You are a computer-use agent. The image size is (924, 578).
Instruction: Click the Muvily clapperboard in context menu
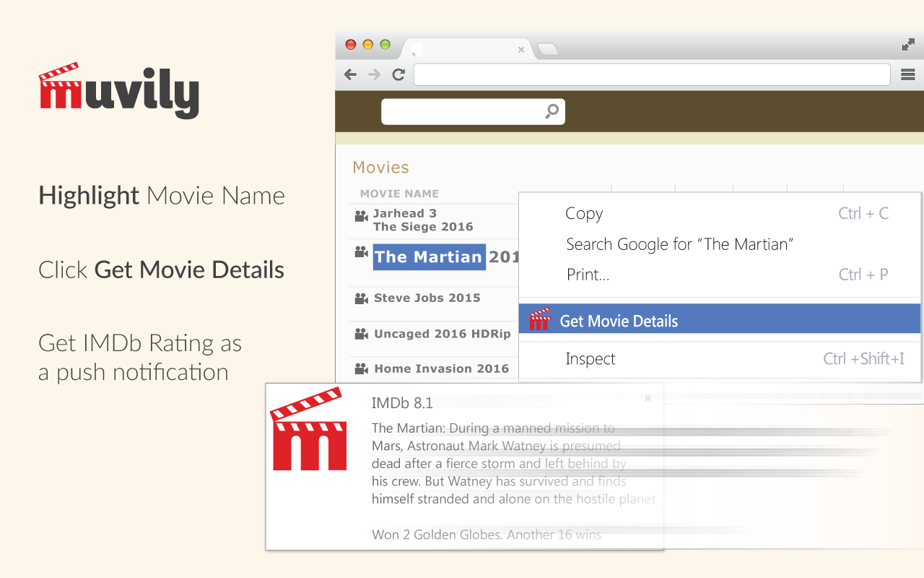pos(540,319)
